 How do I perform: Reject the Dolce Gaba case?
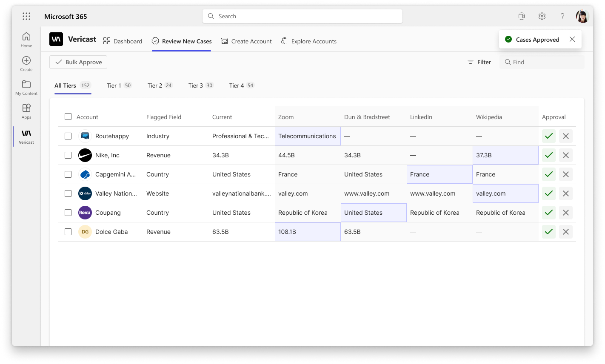click(x=566, y=232)
